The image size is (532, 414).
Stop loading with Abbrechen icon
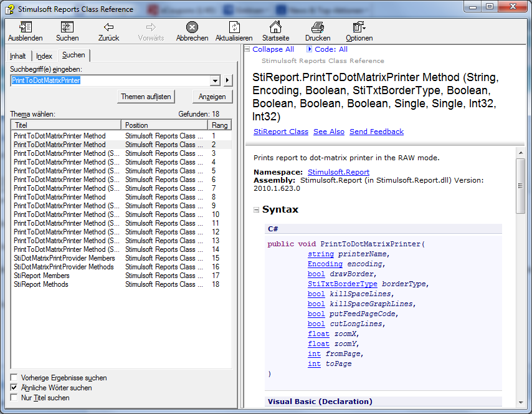[x=192, y=27]
